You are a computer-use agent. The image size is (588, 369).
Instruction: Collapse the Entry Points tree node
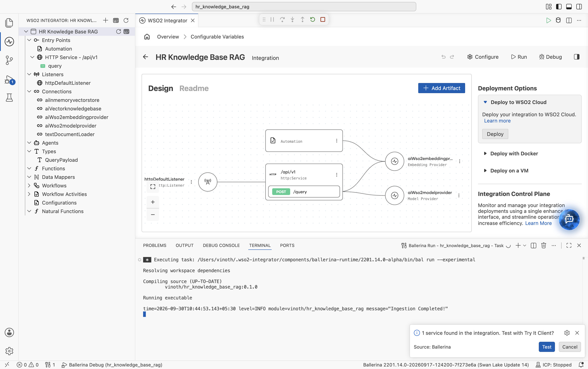(29, 40)
